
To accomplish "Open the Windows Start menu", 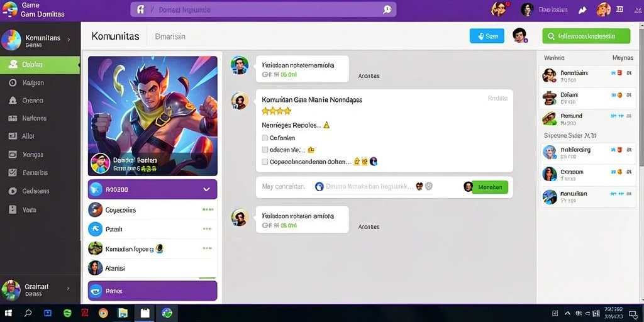I will tap(8, 313).
